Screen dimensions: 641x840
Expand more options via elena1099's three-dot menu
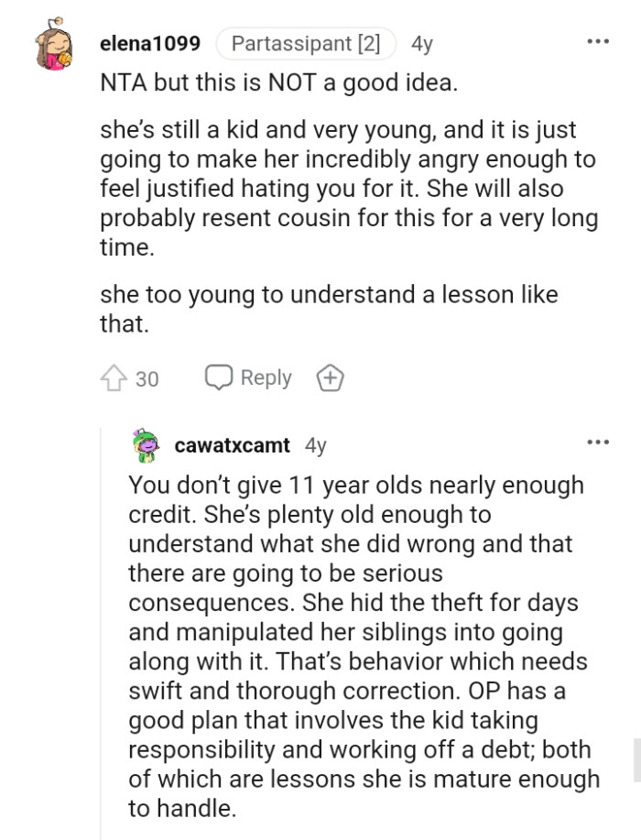tap(597, 39)
